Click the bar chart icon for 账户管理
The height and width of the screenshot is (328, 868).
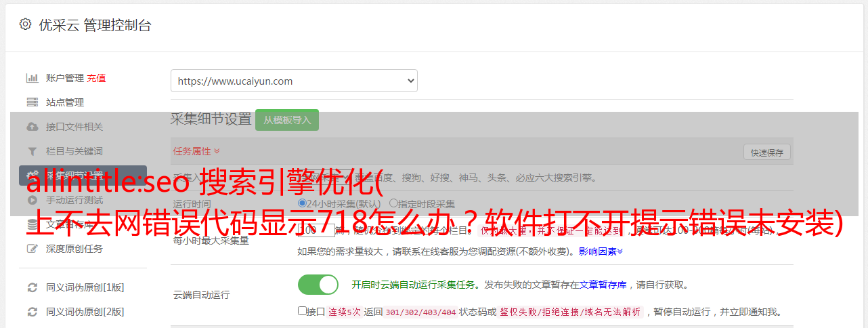click(x=32, y=78)
